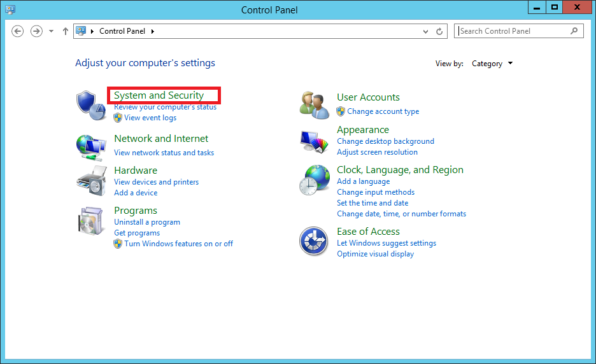The image size is (596, 364).
Task: Click the Ease of Access icon
Action: coord(314,242)
